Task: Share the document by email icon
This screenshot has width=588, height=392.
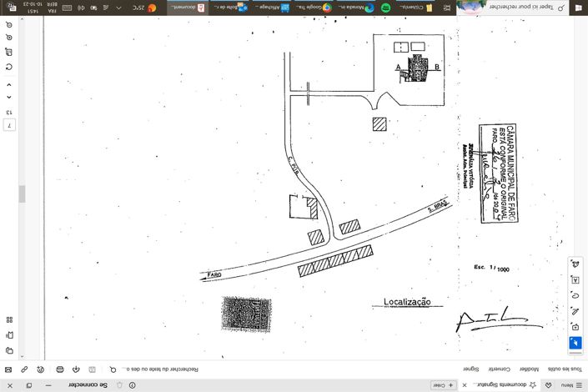Action: [8, 369]
